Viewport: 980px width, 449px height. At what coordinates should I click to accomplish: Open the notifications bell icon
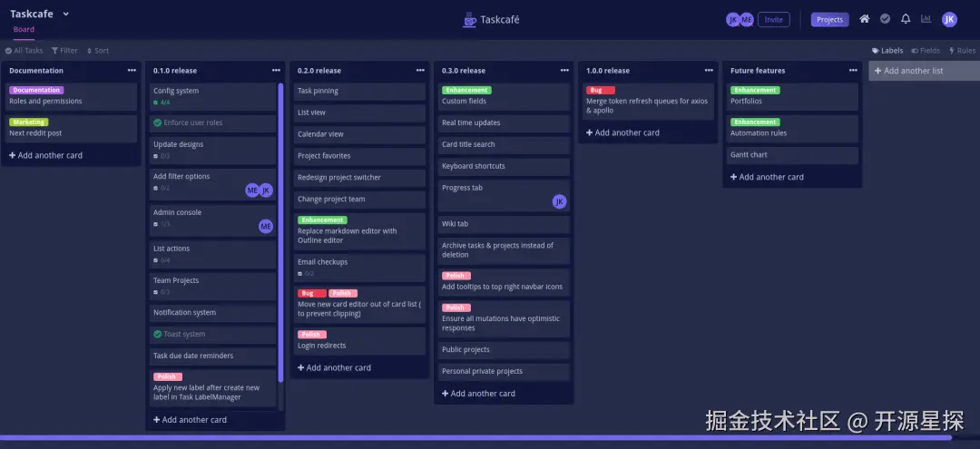tap(906, 19)
